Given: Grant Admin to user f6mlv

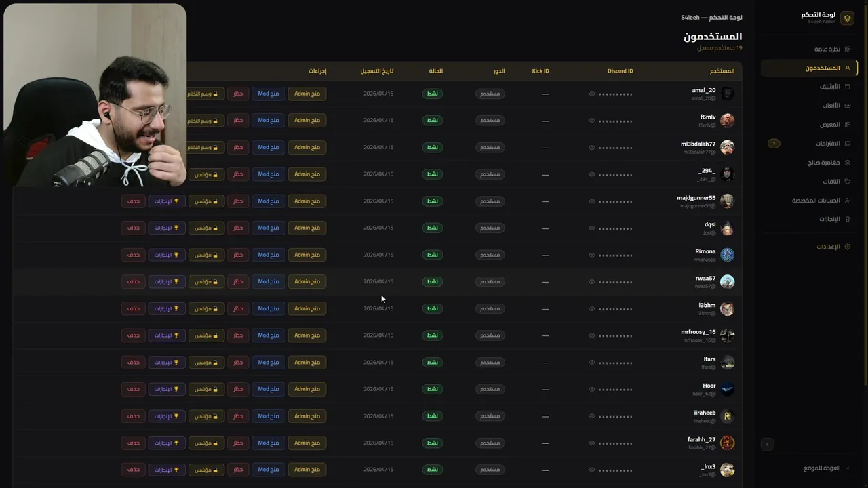Looking at the screenshot, I should click(x=307, y=120).
